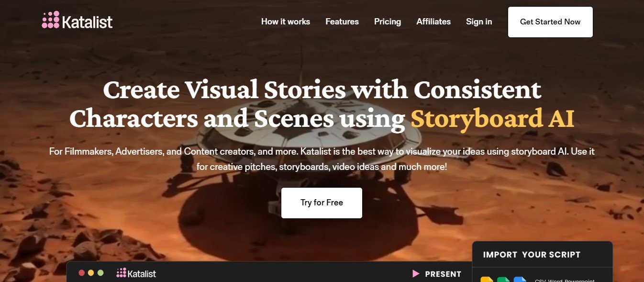Open the Pricing page
644x282 pixels.
(388, 22)
